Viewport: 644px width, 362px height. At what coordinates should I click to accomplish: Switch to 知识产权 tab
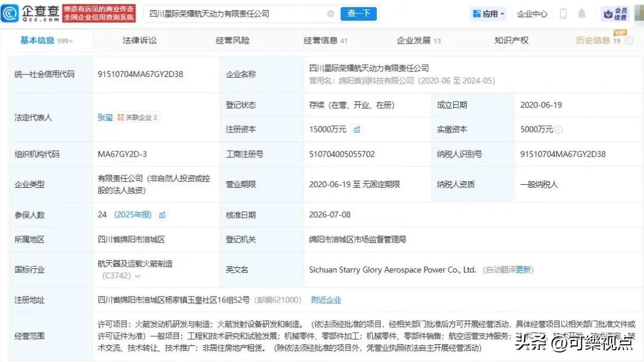(512, 41)
